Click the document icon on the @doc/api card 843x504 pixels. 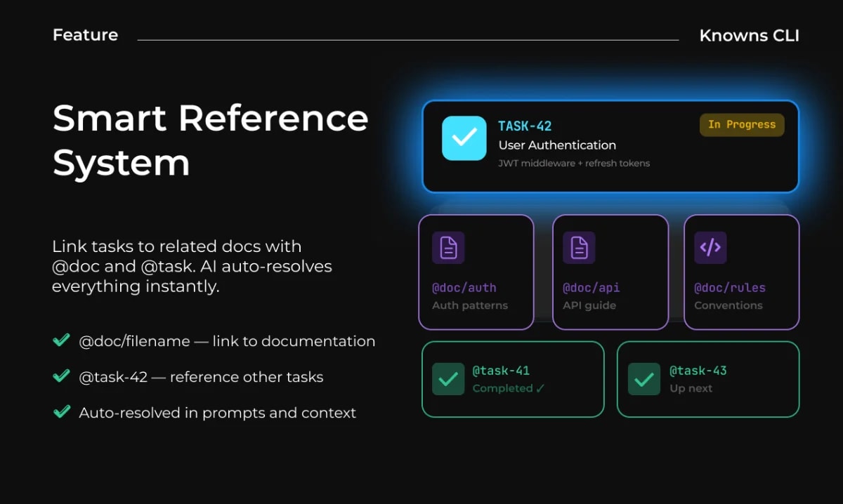(x=579, y=248)
